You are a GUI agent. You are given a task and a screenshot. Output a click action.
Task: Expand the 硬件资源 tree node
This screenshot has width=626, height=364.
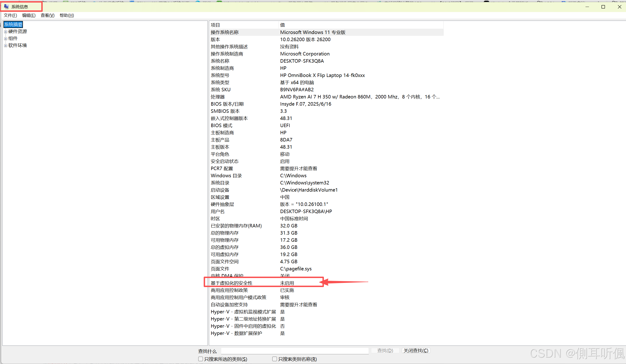tap(6, 32)
